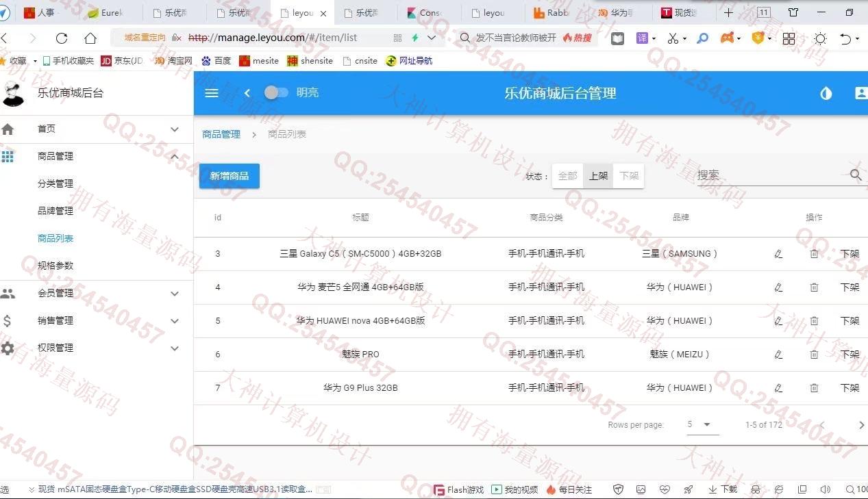This screenshot has width=868, height=499.
Task: Click 下架 for the 魅族 PRO row
Action: (850, 355)
